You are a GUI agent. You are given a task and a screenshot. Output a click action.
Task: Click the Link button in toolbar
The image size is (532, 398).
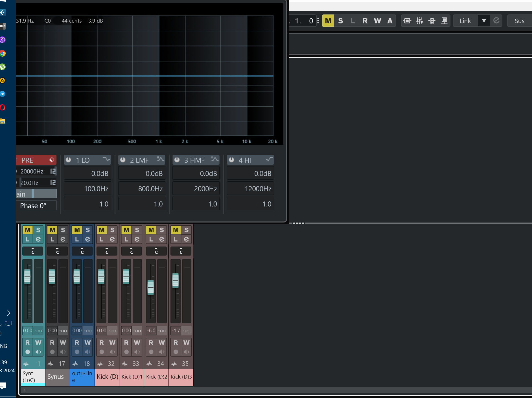[x=465, y=21]
